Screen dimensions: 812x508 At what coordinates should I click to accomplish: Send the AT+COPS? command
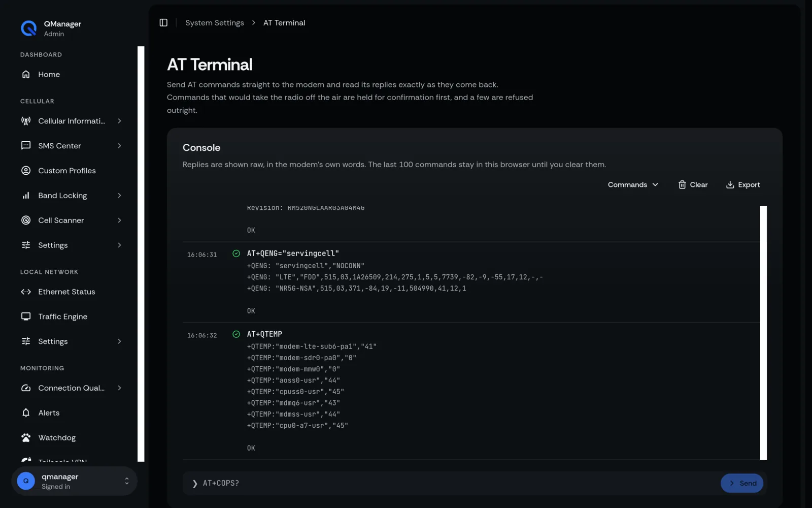(x=742, y=484)
